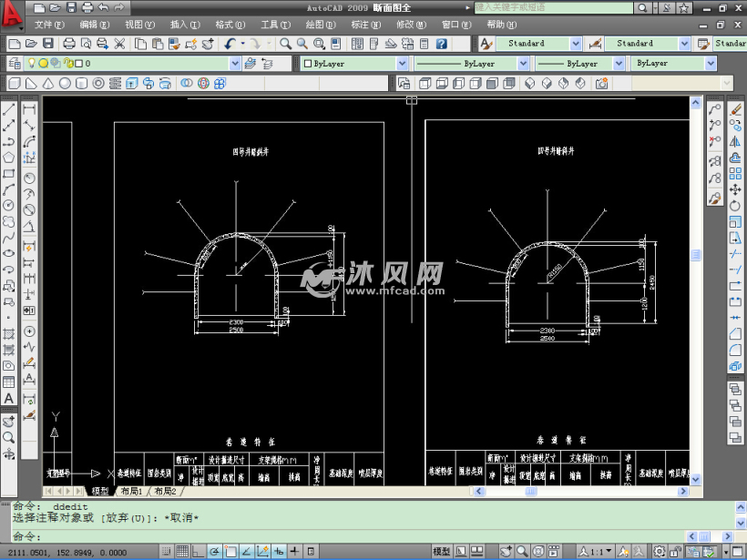Toggle Snap mode in status bar

pos(166,552)
